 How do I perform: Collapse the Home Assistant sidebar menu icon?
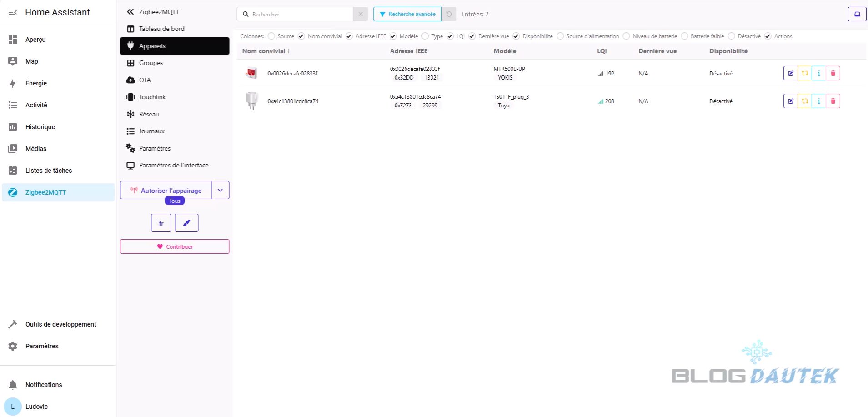13,12
